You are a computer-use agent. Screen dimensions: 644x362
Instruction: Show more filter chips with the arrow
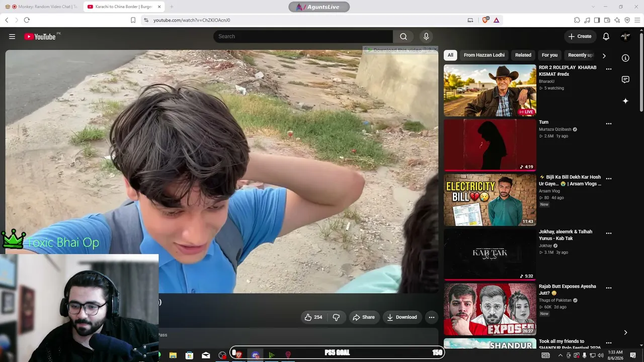point(604,55)
